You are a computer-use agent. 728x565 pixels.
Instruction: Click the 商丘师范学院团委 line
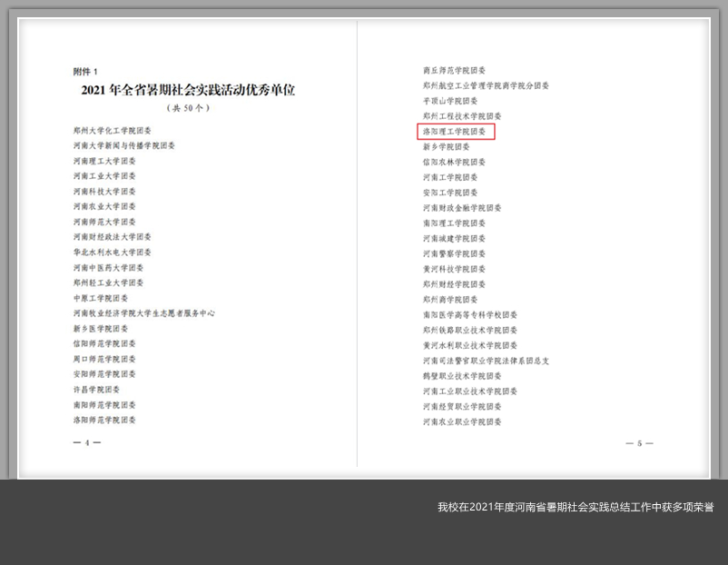(454, 70)
